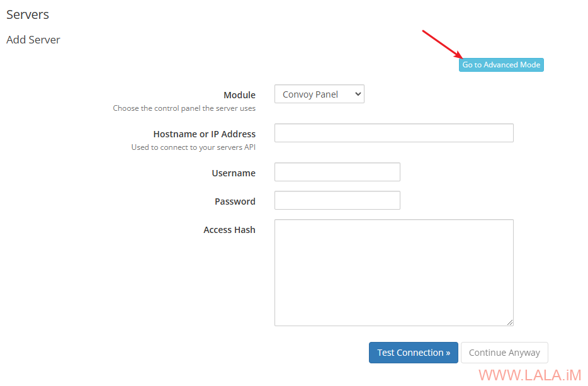Click the 'Used to connect' helper text
588x386 pixels.
[x=193, y=147]
